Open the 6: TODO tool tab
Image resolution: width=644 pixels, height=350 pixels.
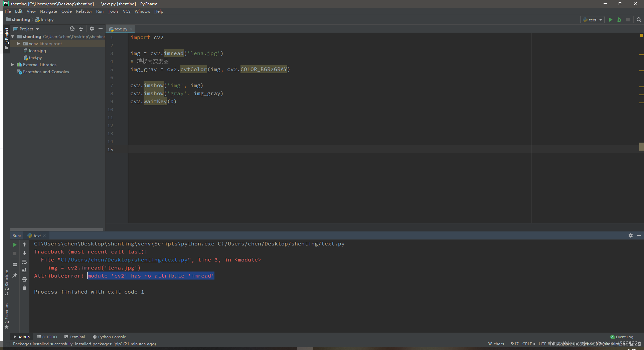pyautogui.click(x=47, y=337)
